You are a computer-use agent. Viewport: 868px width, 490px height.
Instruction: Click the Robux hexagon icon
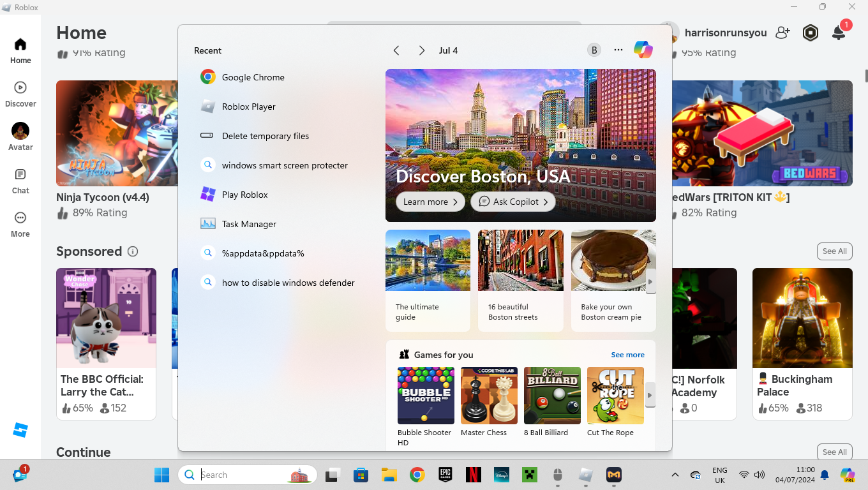(810, 33)
